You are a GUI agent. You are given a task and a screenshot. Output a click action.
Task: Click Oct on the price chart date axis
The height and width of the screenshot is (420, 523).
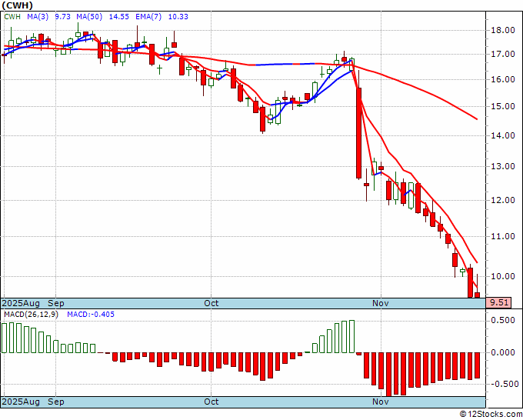(212, 303)
